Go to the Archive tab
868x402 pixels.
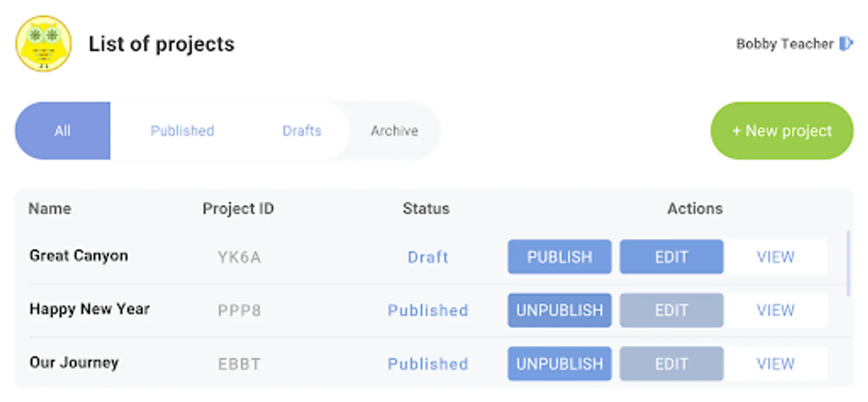394,131
